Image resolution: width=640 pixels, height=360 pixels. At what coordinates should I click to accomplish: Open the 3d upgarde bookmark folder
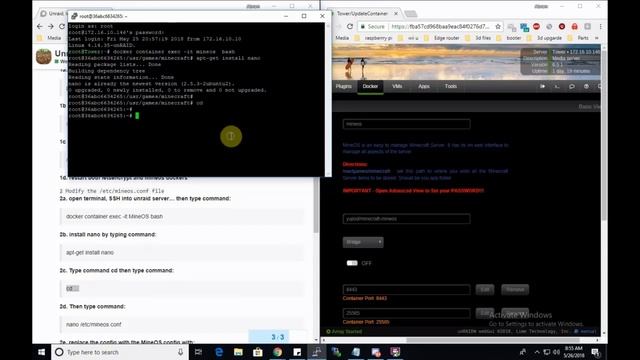pos(544,38)
